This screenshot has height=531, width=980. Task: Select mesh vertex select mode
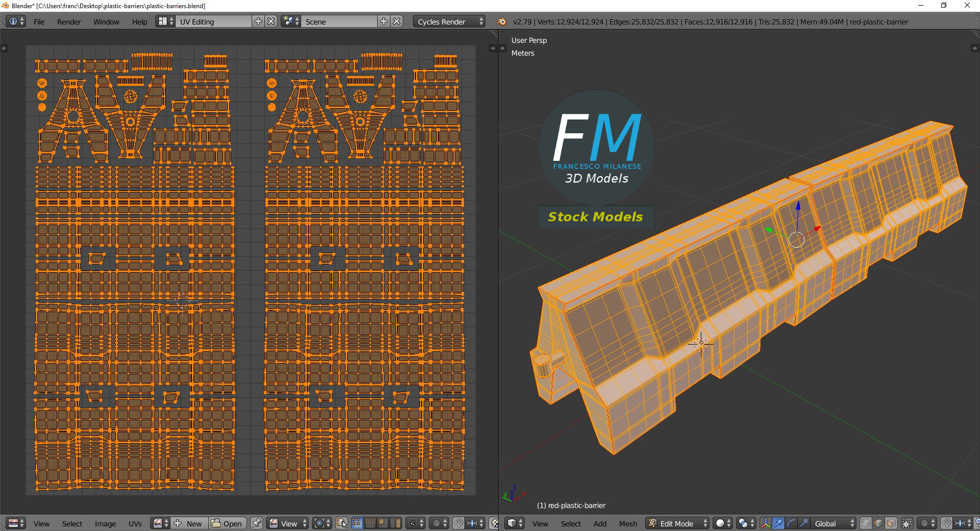(x=866, y=523)
